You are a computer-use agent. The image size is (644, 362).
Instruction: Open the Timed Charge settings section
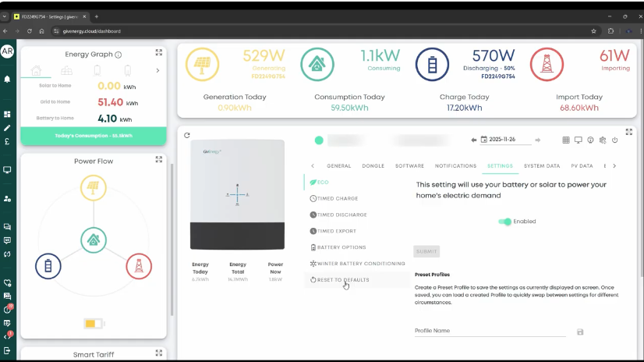337,199
